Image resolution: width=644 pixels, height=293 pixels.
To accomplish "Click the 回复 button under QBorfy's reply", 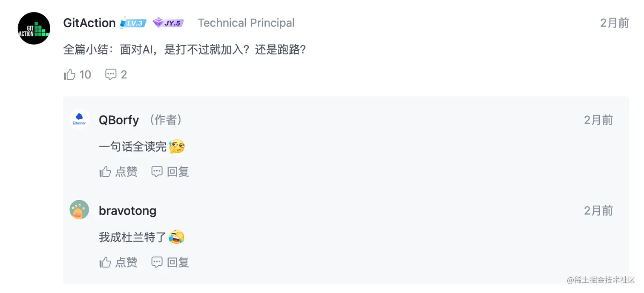I will (170, 171).
